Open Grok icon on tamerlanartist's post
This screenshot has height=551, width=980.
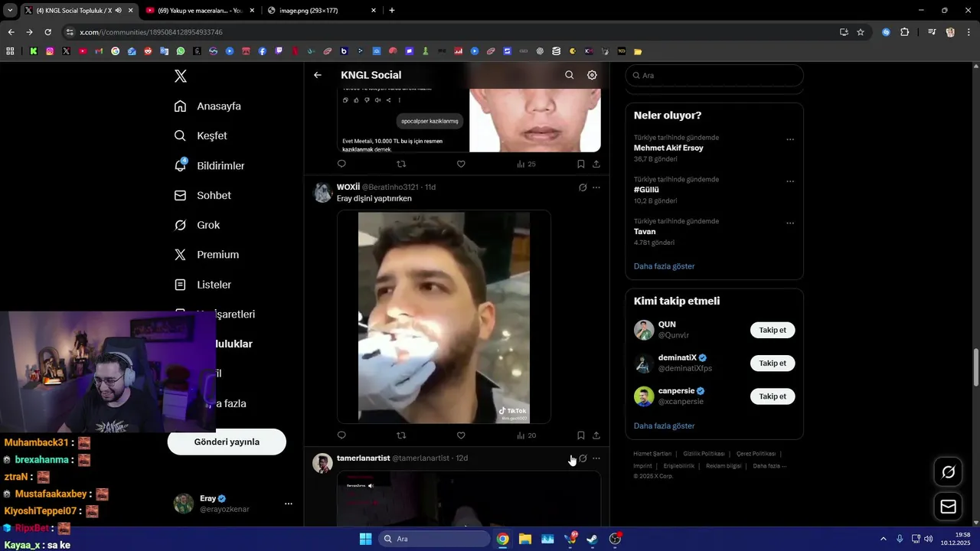pyautogui.click(x=583, y=458)
